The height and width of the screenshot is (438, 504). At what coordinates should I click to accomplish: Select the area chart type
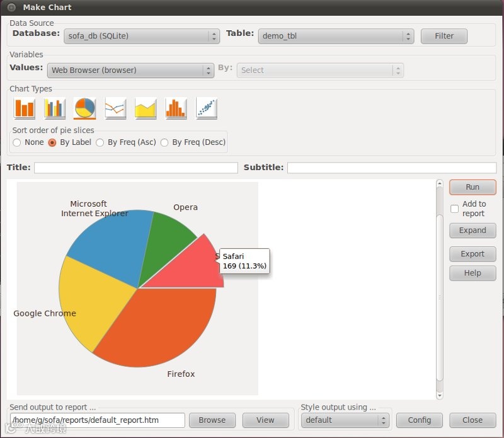click(x=146, y=108)
